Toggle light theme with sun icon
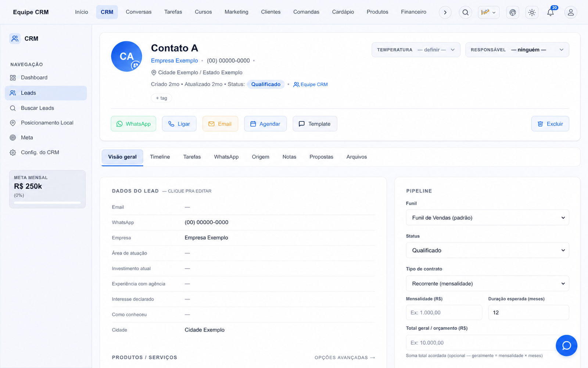Image resolution: width=588 pixels, height=368 pixels. [532, 13]
